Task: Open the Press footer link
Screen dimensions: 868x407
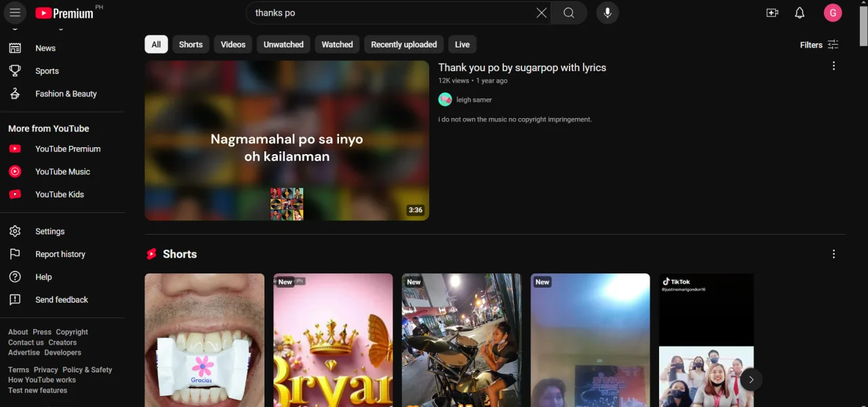Action: (x=42, y=332)
